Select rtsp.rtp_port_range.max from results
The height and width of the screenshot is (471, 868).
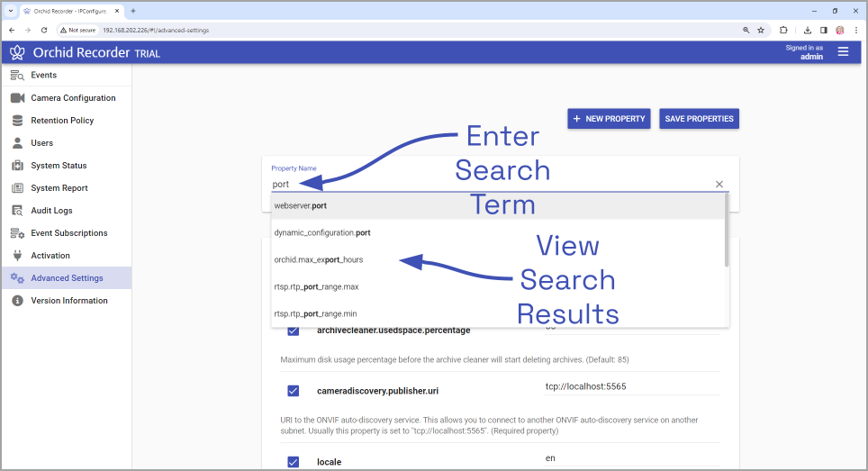[498, 286]
